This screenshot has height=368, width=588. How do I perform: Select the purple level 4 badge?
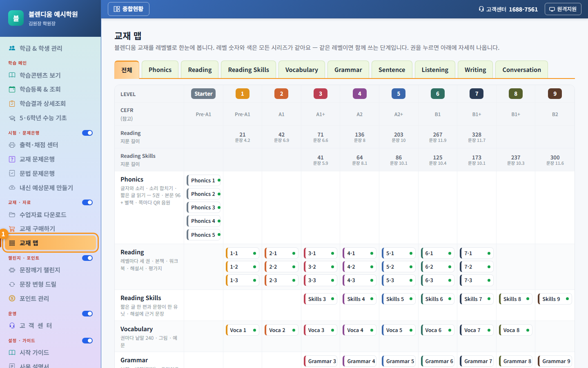pyautogui.click(x=360, y=94)
